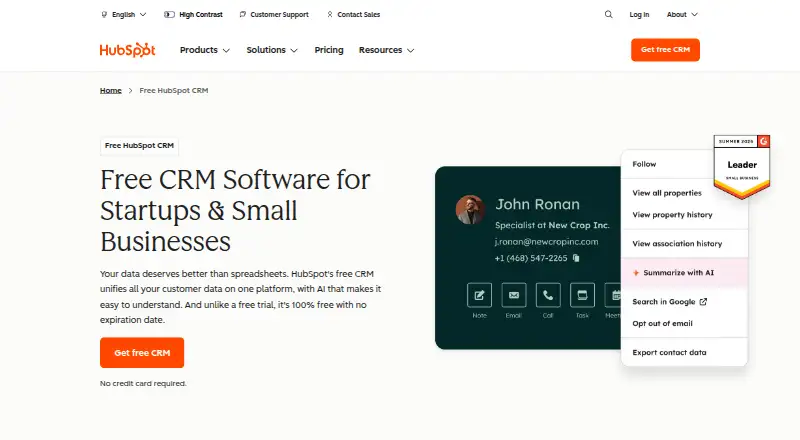Click the Note icon on contact card
The height and width of the screenshot is (440, 800).
pos(480,295)
